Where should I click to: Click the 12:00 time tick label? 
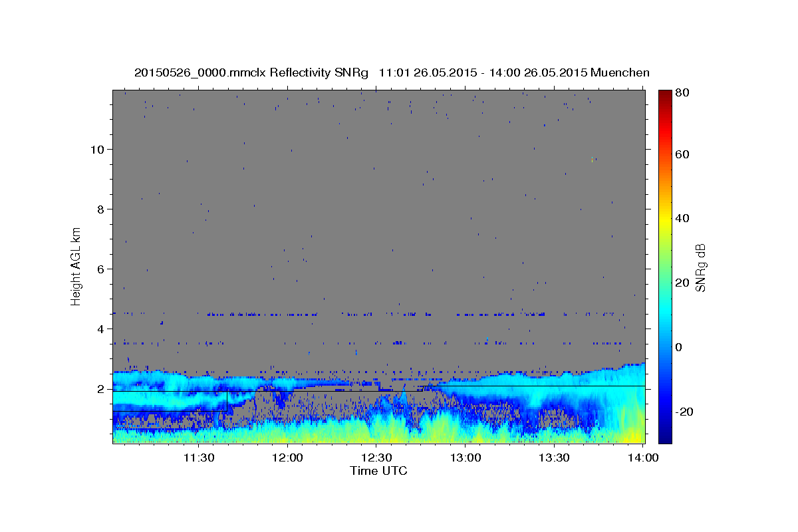[x=287, y=458]
